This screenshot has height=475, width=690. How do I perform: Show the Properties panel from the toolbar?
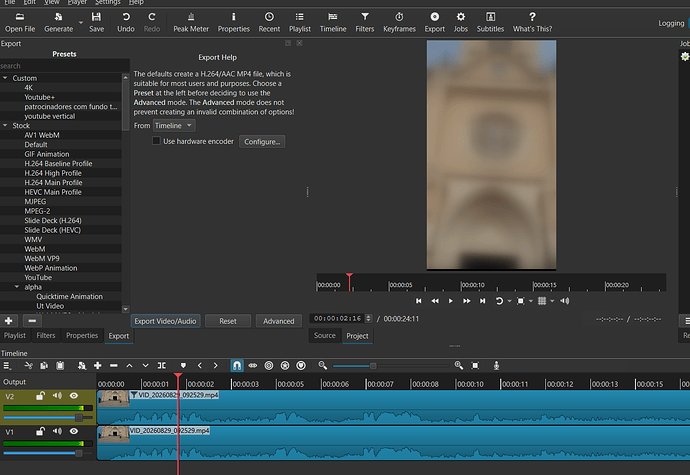pyautogui.click(x=233, y=22)
